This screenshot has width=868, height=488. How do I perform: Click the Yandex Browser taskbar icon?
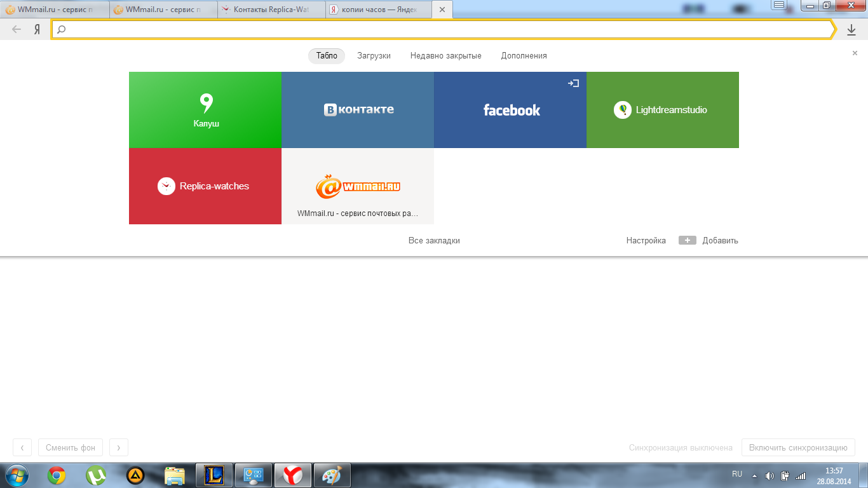[x=293, y=475]
